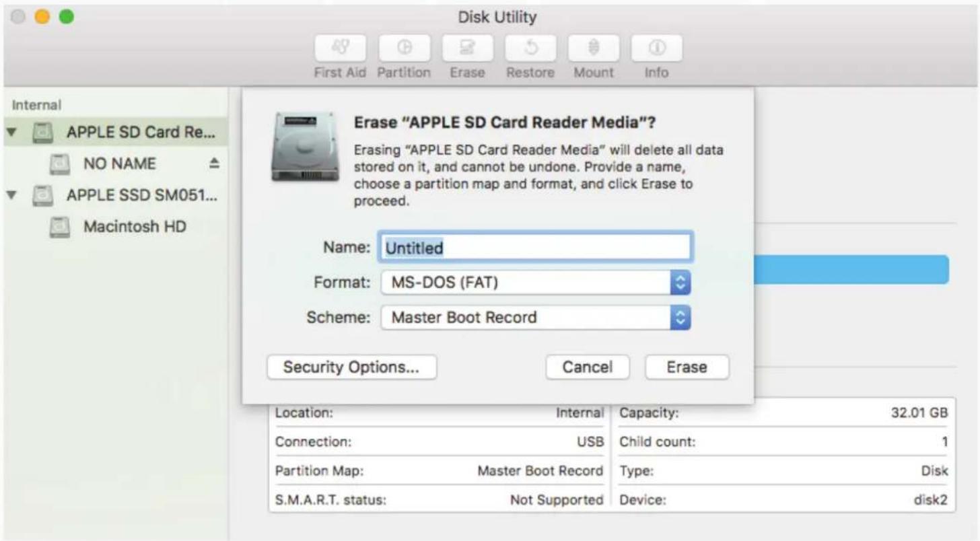
Task: Collapse the APPLE SSD SM051 disk tree
Action: tap(13, 196)
